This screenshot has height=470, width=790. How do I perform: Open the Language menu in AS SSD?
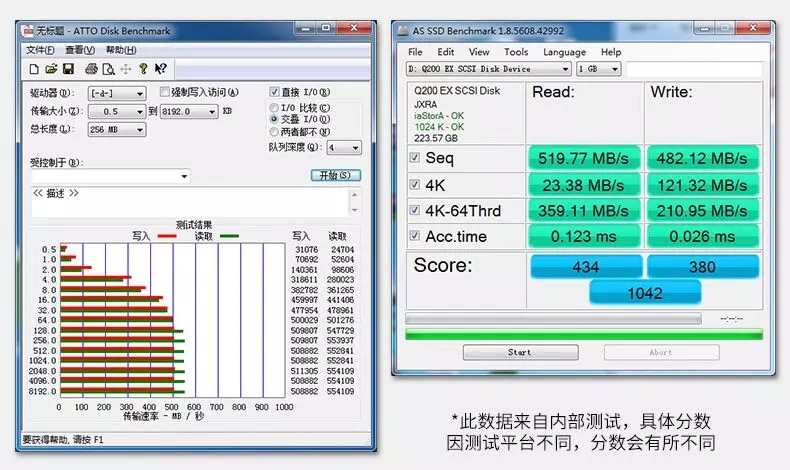564,52
